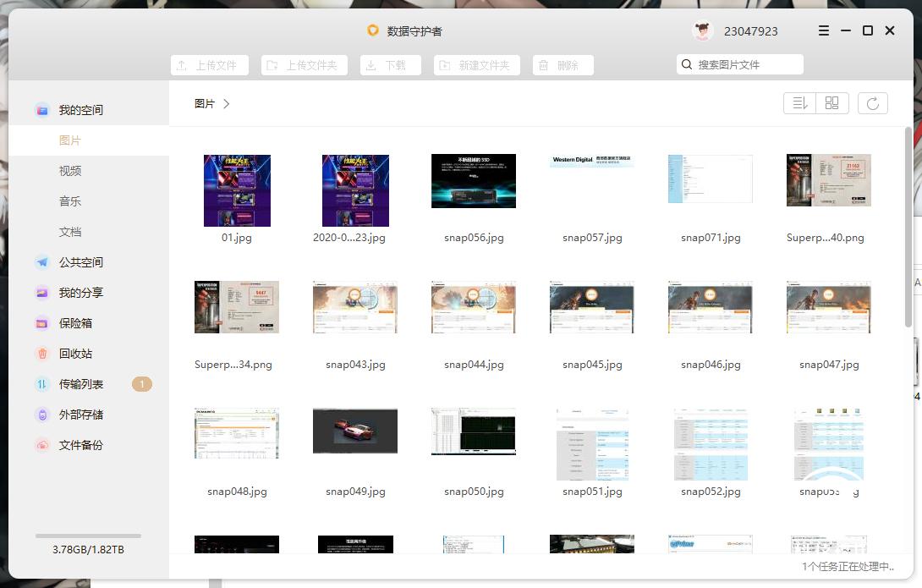Click status text 1个任务正在处理中
The image size is (922, 588).
tap(848, 566)
